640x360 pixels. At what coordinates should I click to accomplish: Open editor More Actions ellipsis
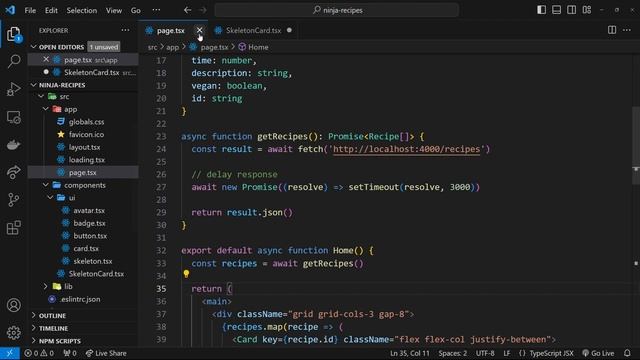point(627,30)
